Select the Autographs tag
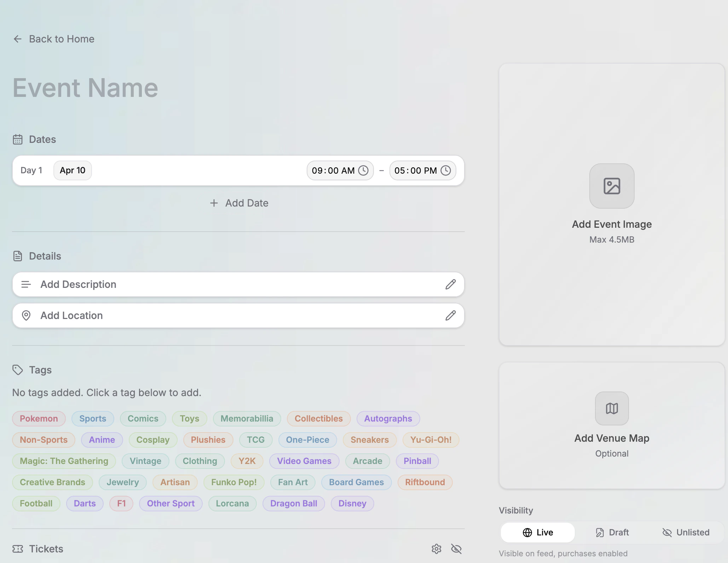728x563 pixels. tap(388, 419)
